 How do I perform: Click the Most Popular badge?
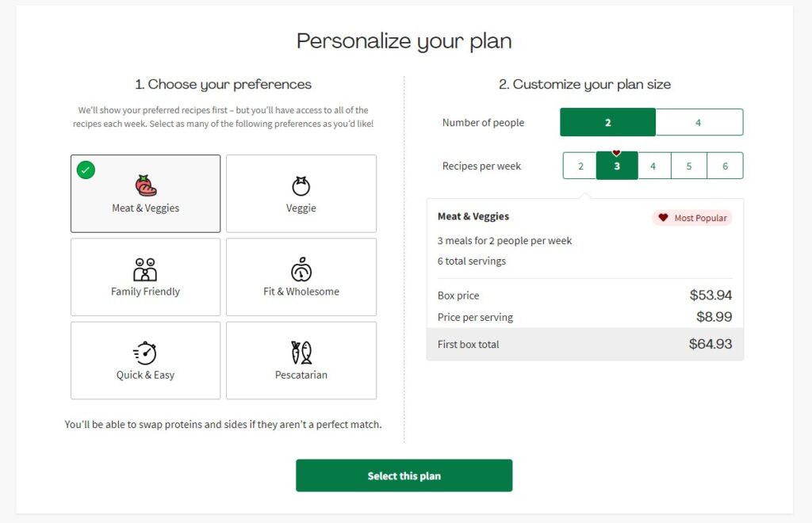pyautogui.click(x=692, y=218)
